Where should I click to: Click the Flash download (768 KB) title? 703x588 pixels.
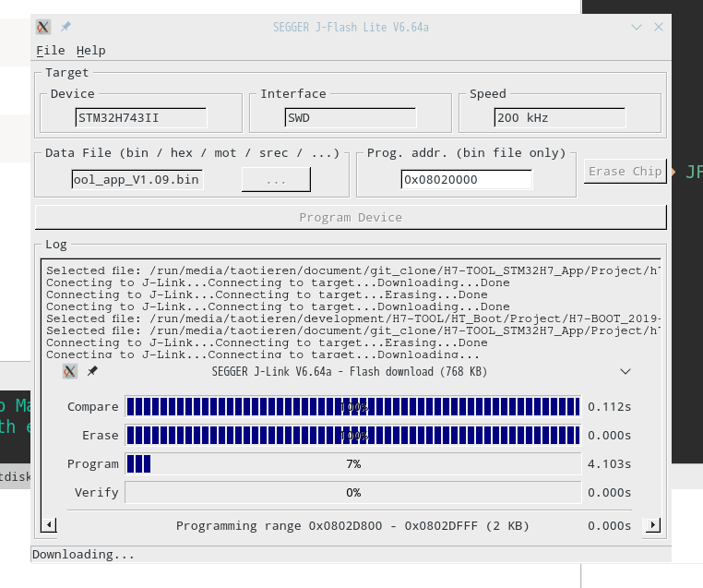pos(350,371)
